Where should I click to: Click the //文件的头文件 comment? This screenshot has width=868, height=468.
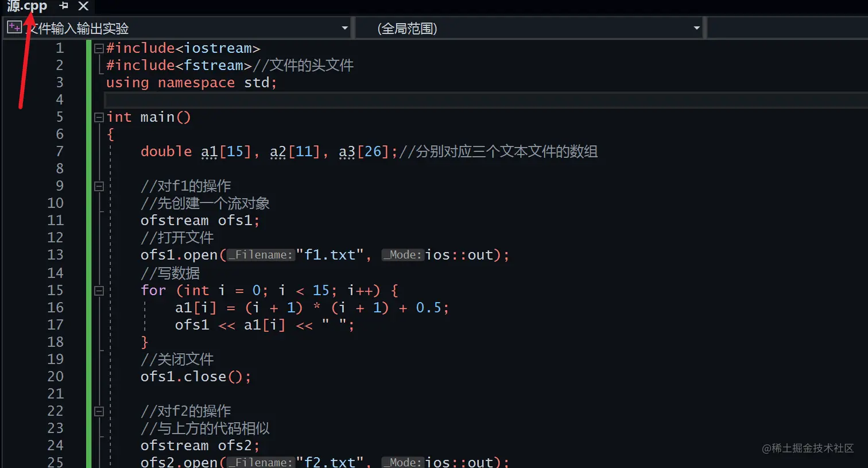(x=303, y=65)
